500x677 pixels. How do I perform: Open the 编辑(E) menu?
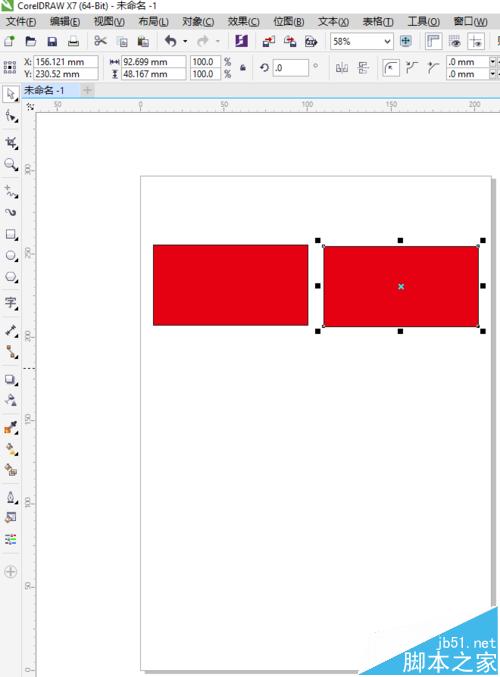point(65,22)
